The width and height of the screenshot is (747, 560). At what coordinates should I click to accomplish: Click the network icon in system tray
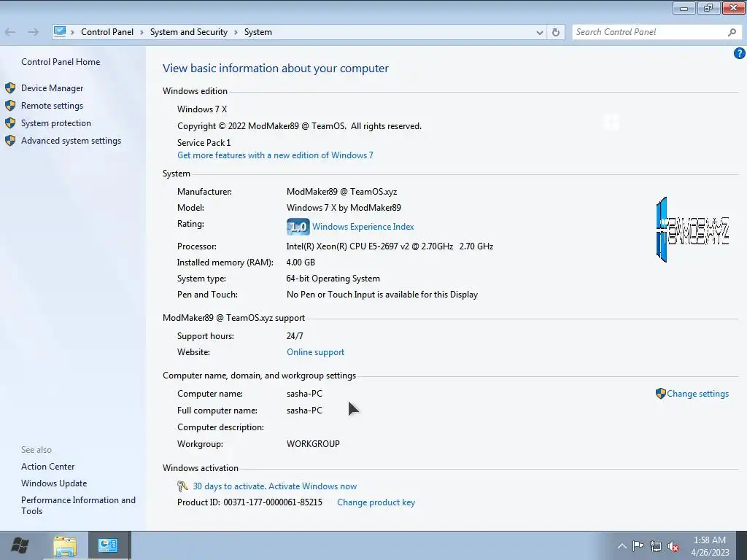pos(656,546)
